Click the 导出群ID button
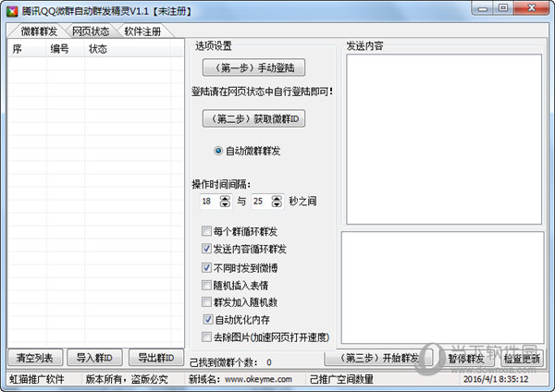555x392 pixels. point(156,358)
